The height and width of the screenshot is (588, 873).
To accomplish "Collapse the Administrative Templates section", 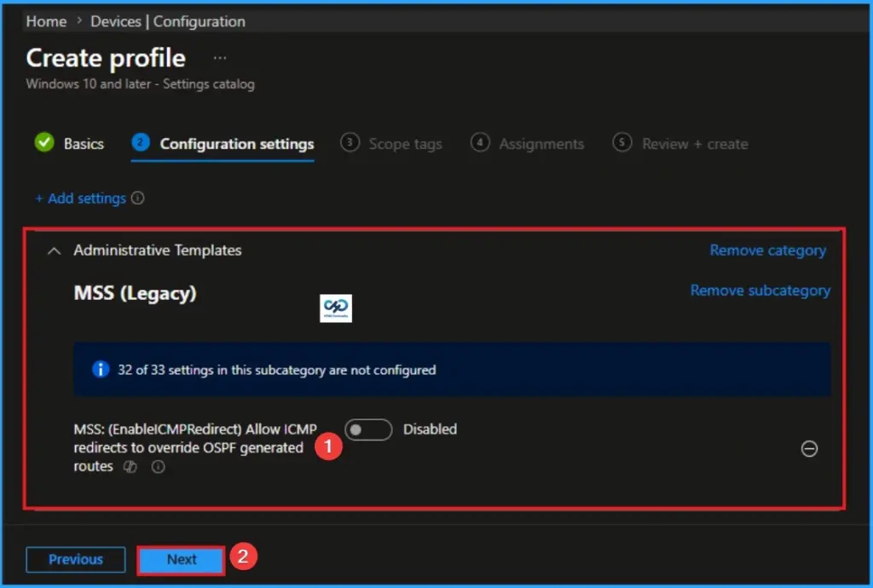I will 54,251.
